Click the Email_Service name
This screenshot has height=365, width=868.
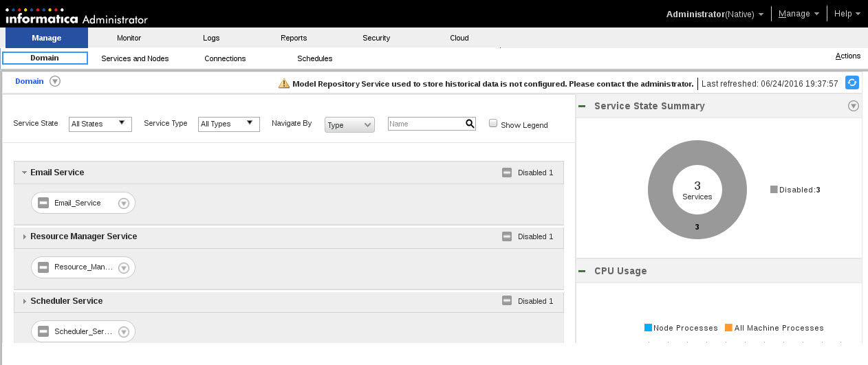[77, 203]
